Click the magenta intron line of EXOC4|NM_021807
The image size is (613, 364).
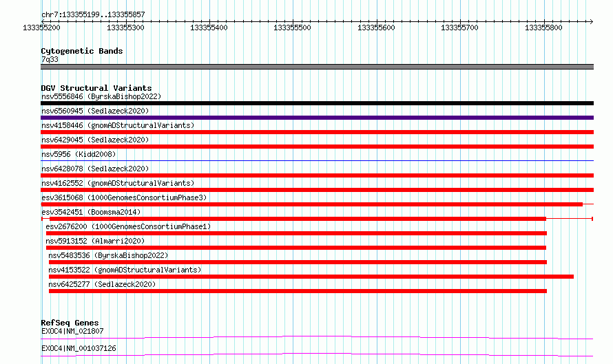coord(317,337)
